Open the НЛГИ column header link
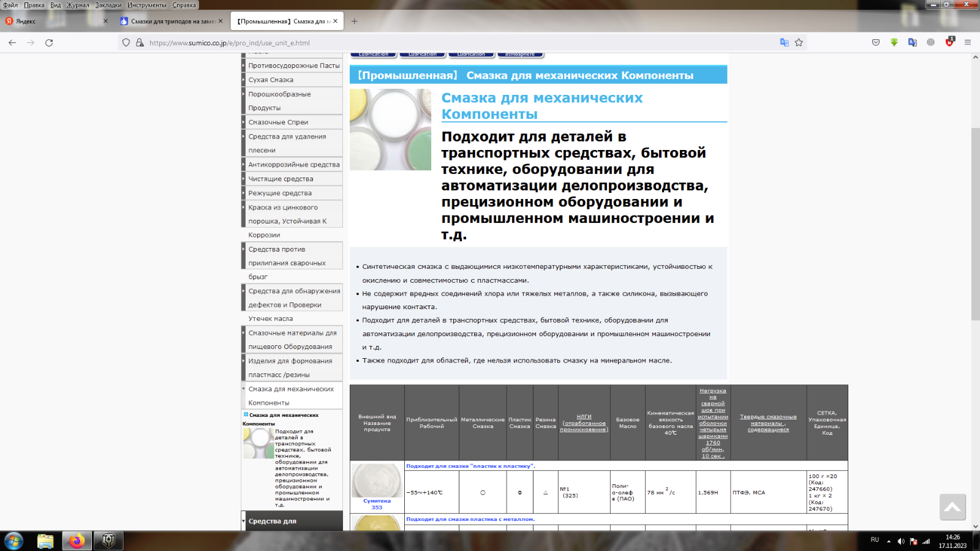This screenshot has width=980, height=551. 584,423
